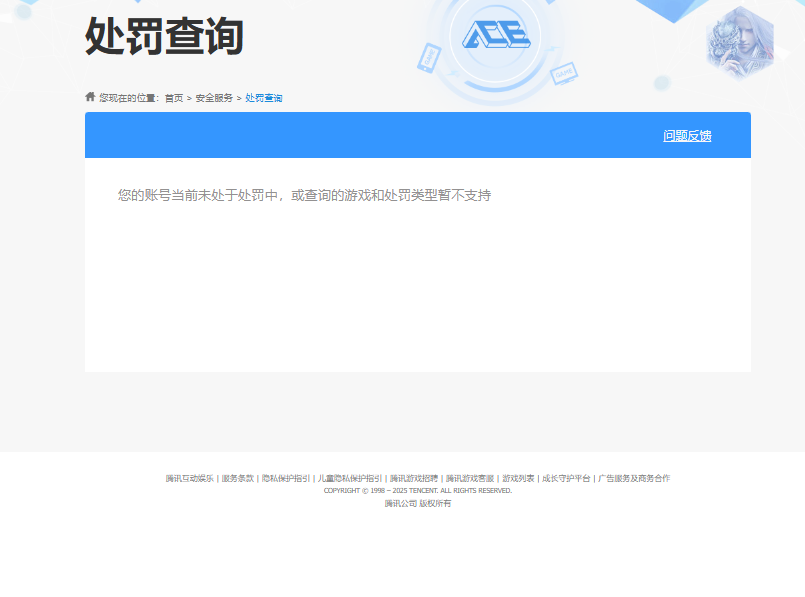The height and width of the screenshot is (597, 805).
Task: Click the game character avatar top right
Action: (738, 42)
